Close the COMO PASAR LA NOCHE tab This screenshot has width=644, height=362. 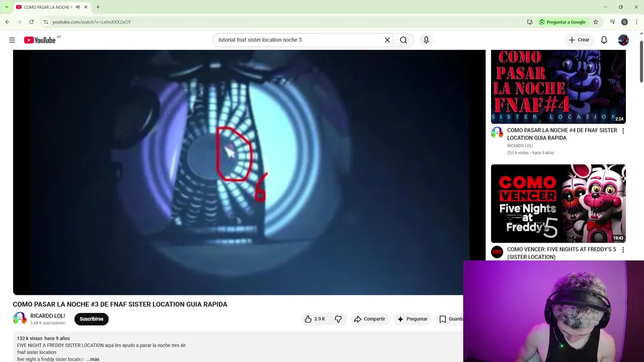tap(86, 7)
